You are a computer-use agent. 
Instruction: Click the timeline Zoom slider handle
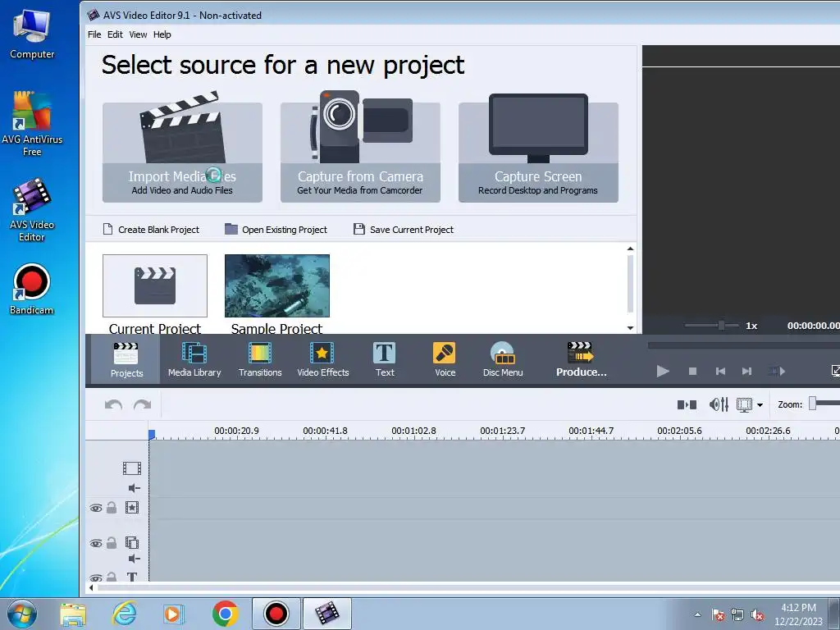[813, 404]
